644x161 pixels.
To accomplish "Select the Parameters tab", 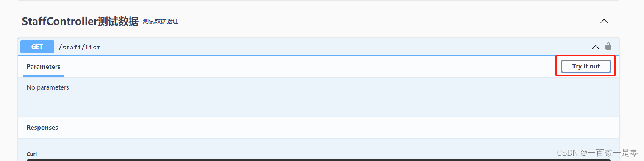I will coord(44,67).
